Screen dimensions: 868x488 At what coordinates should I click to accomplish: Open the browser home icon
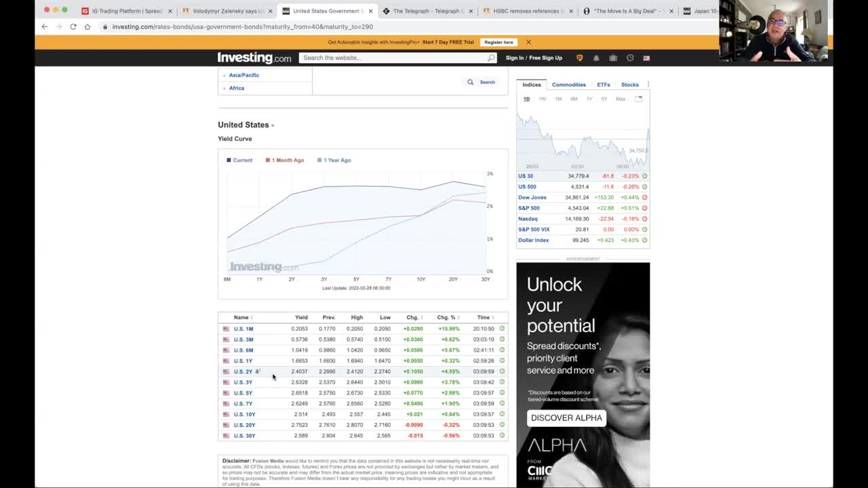coord(87,26)
